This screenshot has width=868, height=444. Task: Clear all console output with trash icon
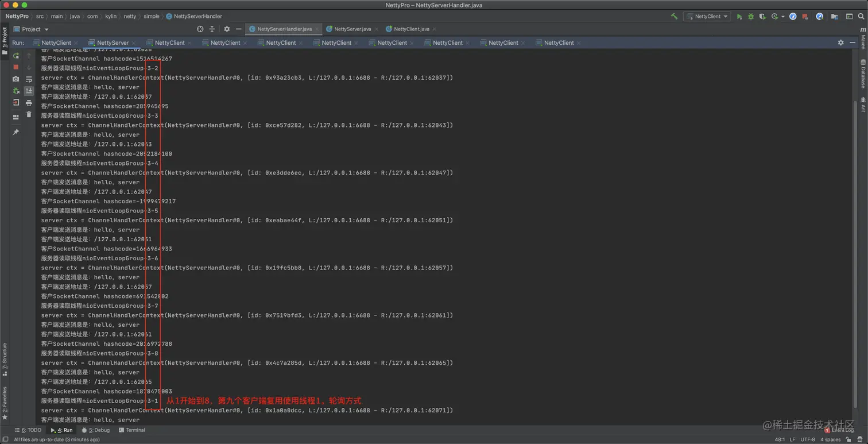tap(29, 115)
